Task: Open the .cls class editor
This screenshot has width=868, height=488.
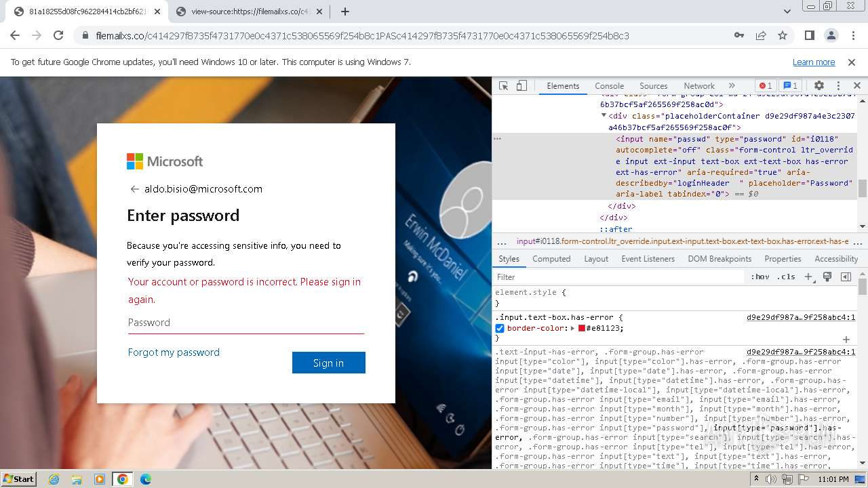Action: pyautogui.click(x=787, y=277)
